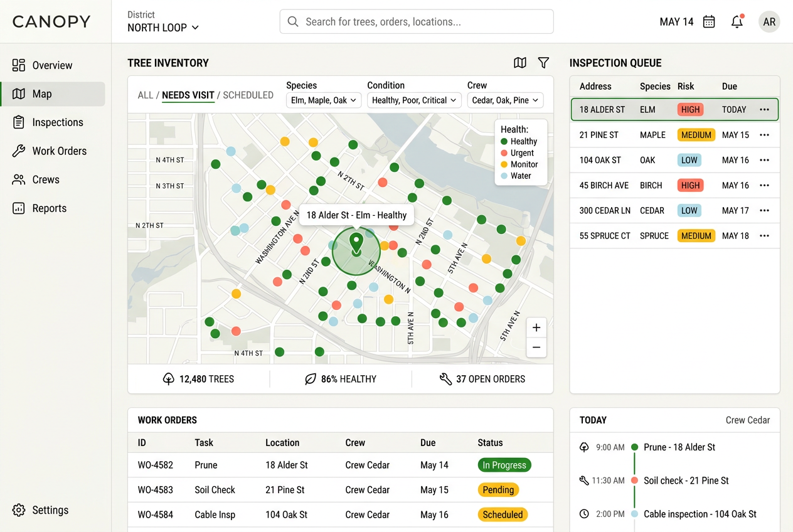Screen dimensions: 793x532
Task: Click Soil check - 21 Pine St entry
Action: 686,481
